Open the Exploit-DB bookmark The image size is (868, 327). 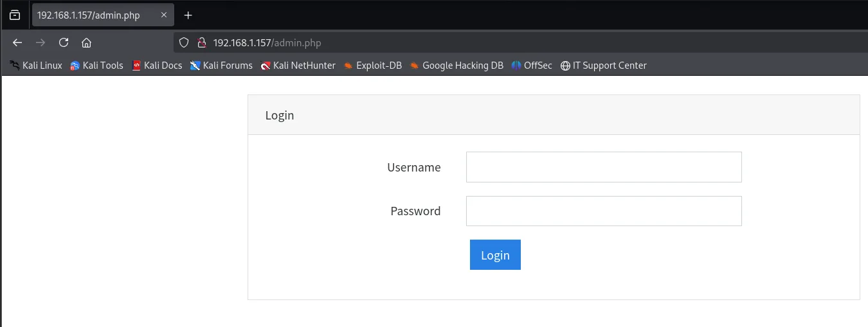click(372, 66)
